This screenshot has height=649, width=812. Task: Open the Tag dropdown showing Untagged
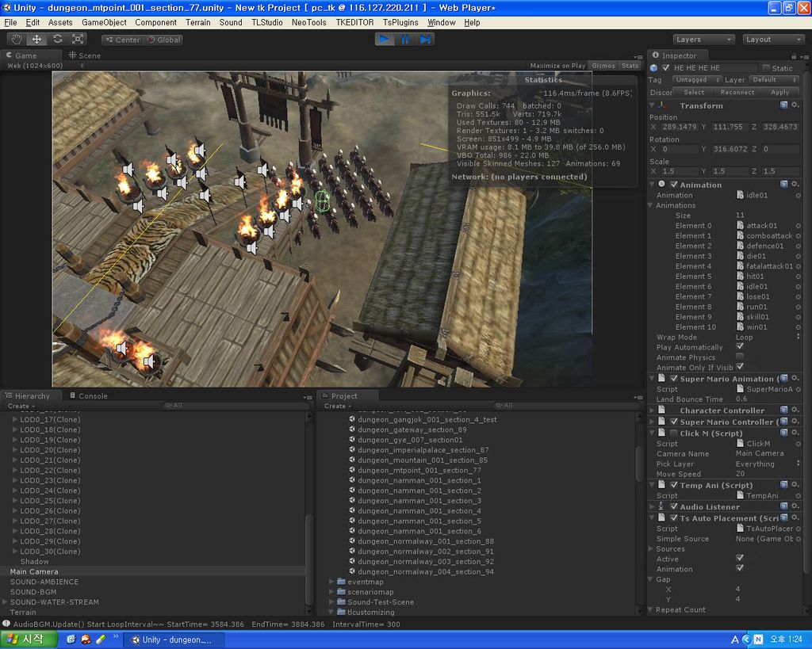coord(697,80)
